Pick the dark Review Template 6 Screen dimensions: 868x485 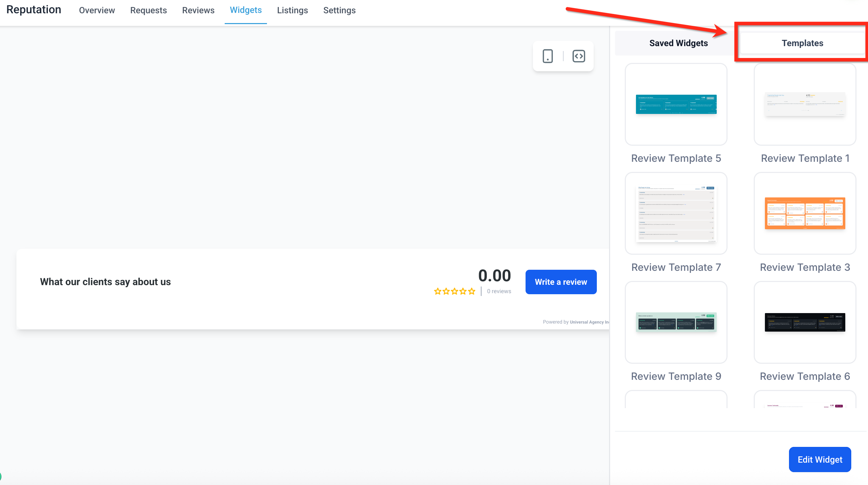pyautogui.click(x=805, y=322)
